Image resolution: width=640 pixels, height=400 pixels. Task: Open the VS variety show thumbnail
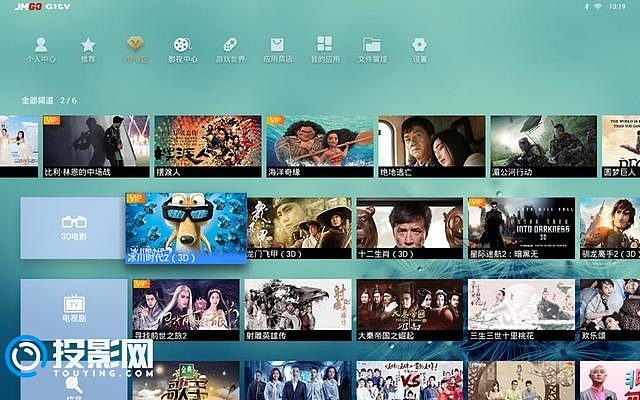tap(410, 380)
